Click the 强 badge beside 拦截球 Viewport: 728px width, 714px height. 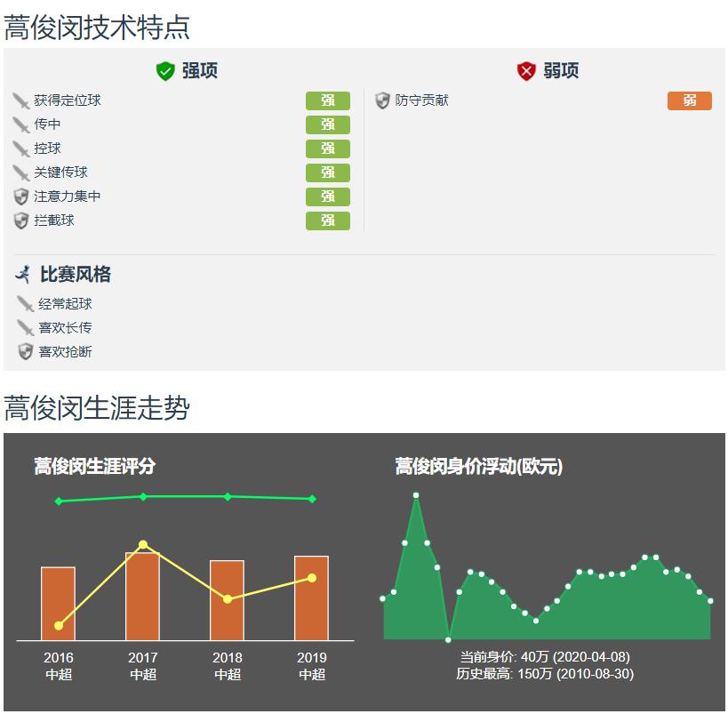(327, 221)
